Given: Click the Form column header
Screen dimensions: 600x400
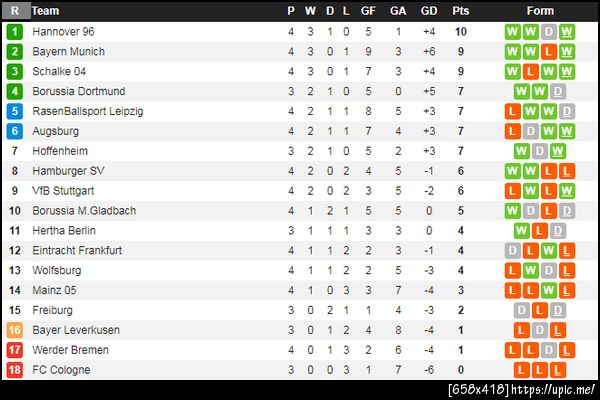Looking at the screenshot, I should [x=540, y=11].
